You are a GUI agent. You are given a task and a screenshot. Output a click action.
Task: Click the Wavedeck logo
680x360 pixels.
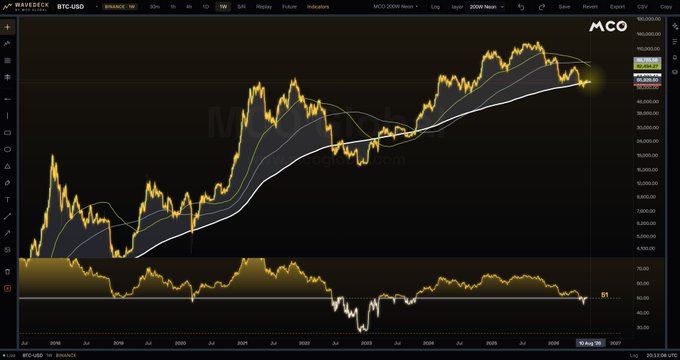point(26,7)
